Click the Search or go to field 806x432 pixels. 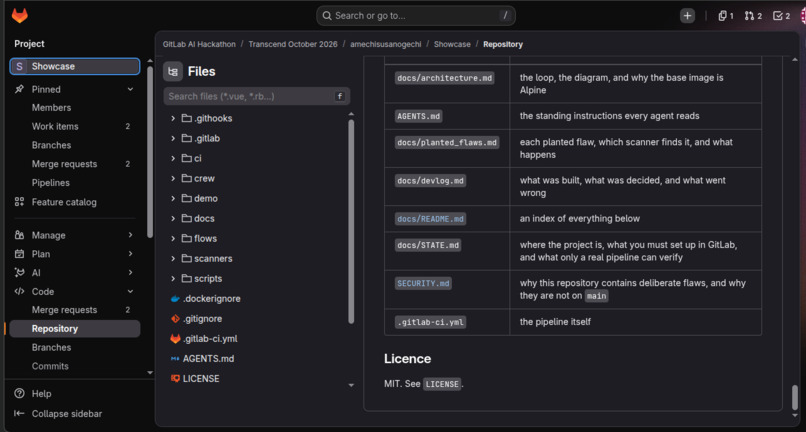[416, 16]
